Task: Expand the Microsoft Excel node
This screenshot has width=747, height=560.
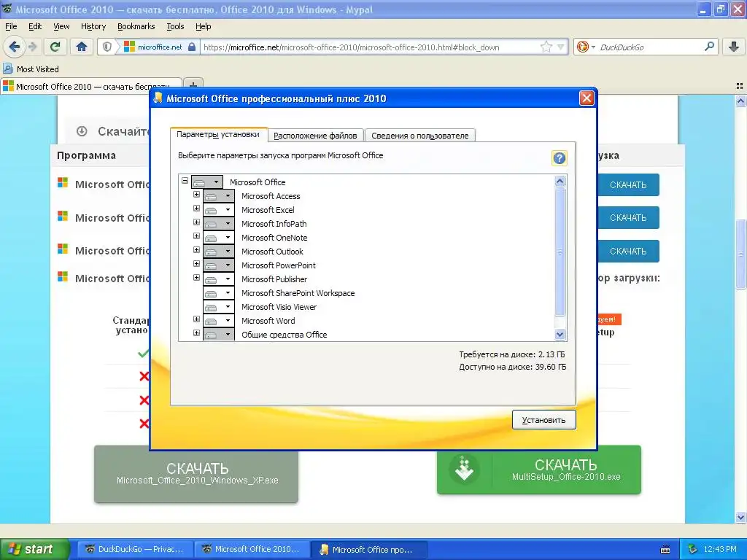Action: 196,208
